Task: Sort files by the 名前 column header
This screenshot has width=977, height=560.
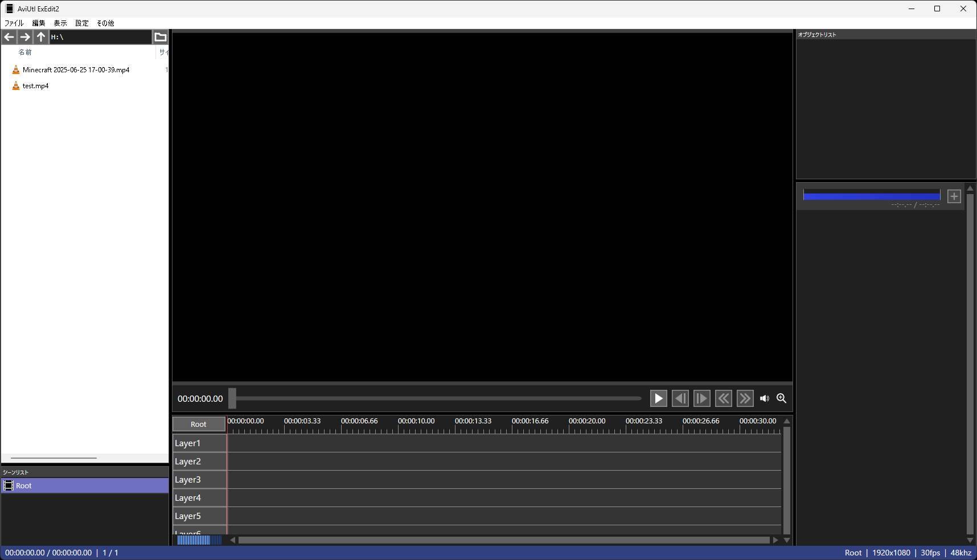Action: coord(25,52)
